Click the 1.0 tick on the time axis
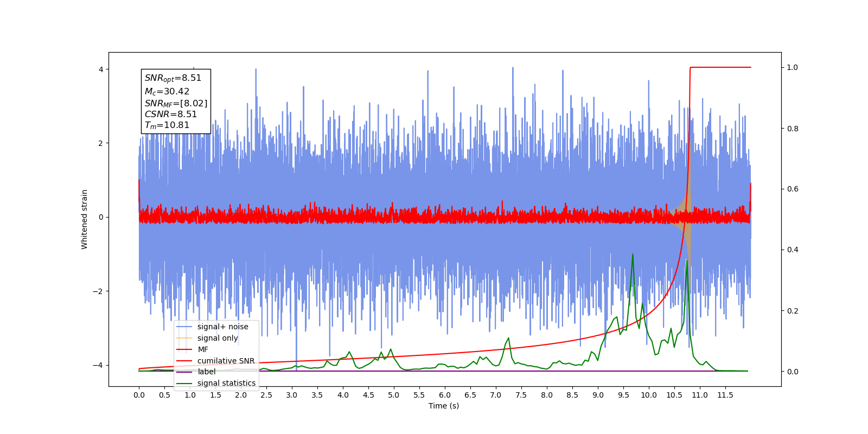The width and height of the screenshot is (868, 434). click(190, 395)
